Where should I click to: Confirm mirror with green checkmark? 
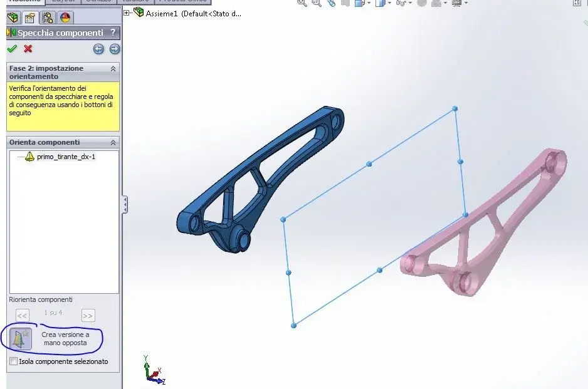click(12, 49)
